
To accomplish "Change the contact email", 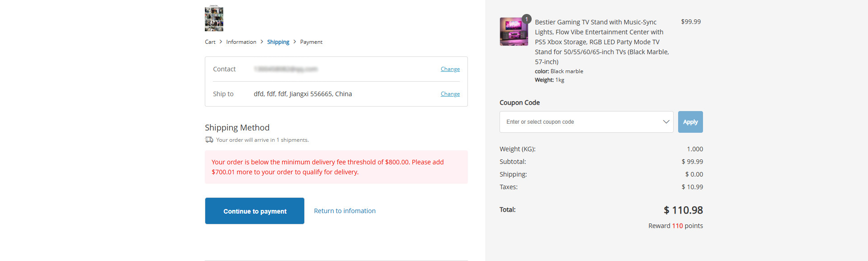I will (x=450, y=69).
